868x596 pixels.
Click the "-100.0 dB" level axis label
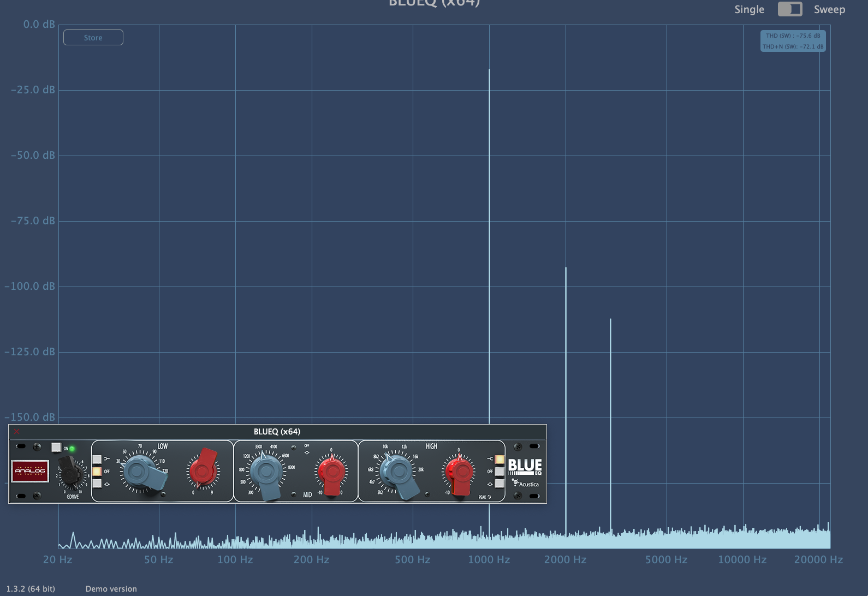[x=29, y=287]
